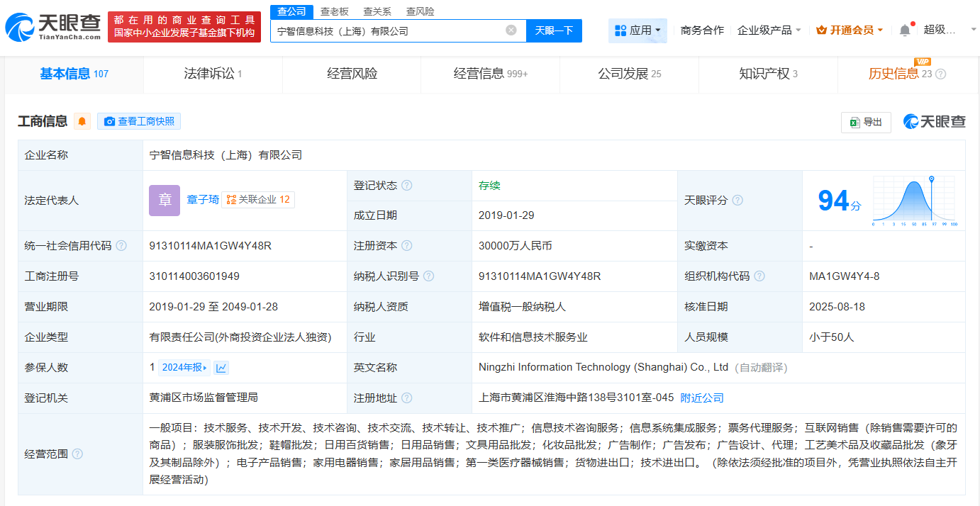Click the orange alert bell next to 工商信息
Viewport: 980px width, 506px height.
click(82, 120)
